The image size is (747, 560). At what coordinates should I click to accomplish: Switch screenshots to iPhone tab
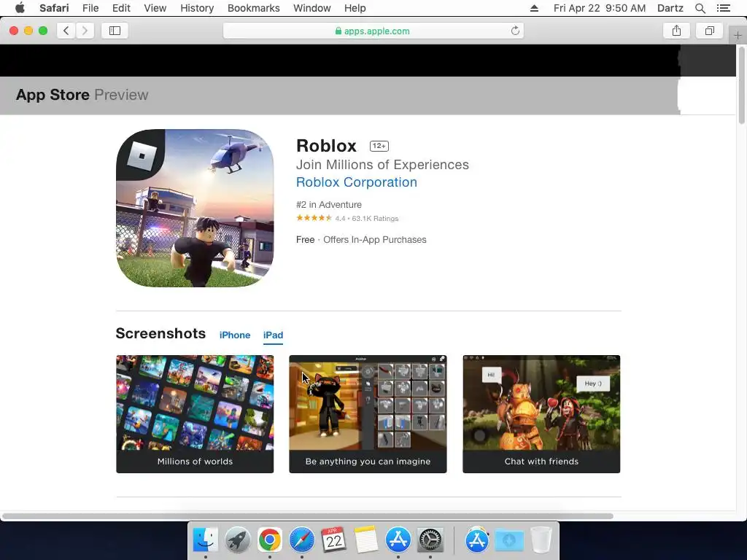(235, 335)
